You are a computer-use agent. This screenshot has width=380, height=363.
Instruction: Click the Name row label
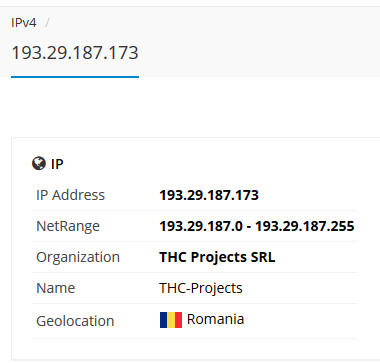[x=55, y=288]
